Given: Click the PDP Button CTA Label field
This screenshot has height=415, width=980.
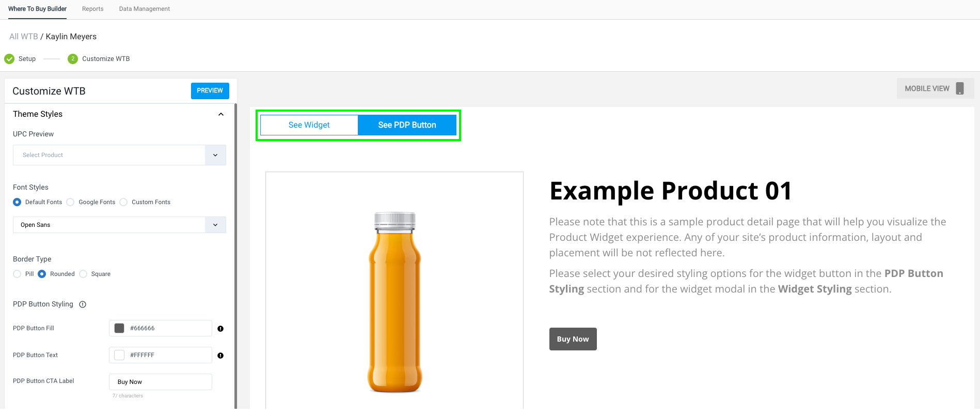Looking at the screenshot, I should [x=161, y=382].
